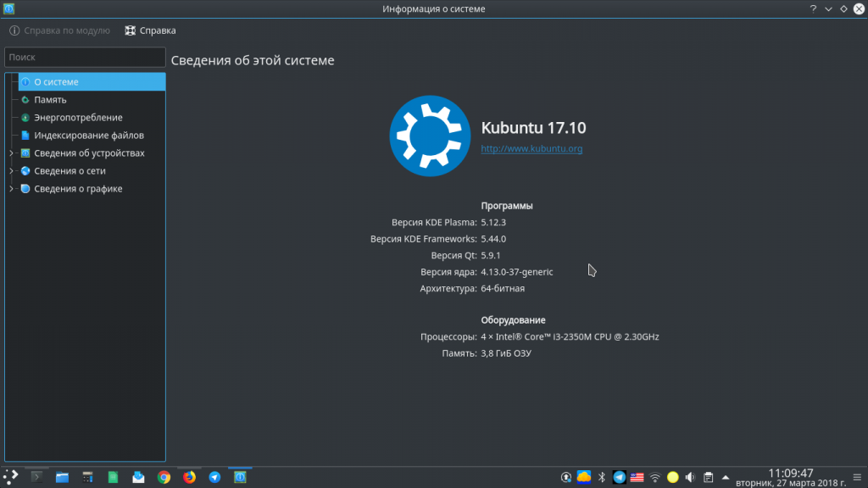Click the Telegram system tray icon
Viewport: 868px width, 488px height.
click(x=620, y=477)
